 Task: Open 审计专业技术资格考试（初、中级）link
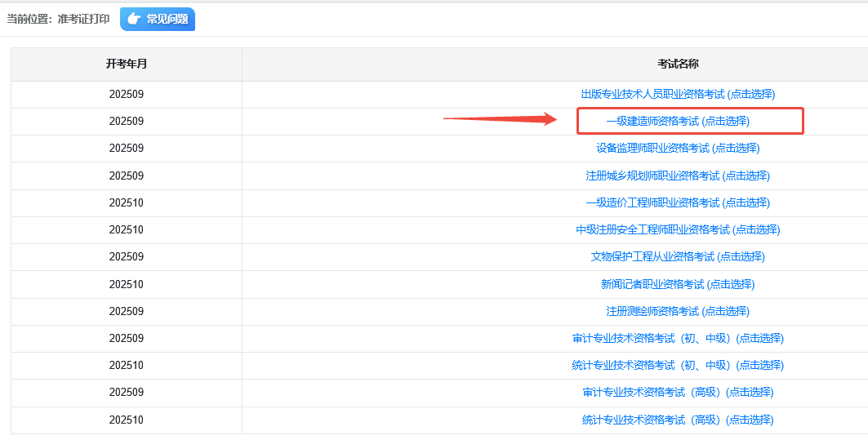click(x=678, y=338)
